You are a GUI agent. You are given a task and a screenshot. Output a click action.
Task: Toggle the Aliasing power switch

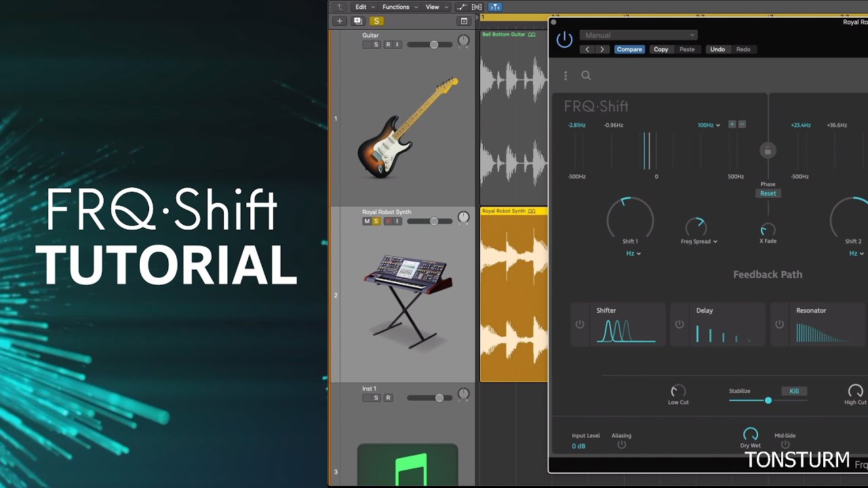click(621, 445)
